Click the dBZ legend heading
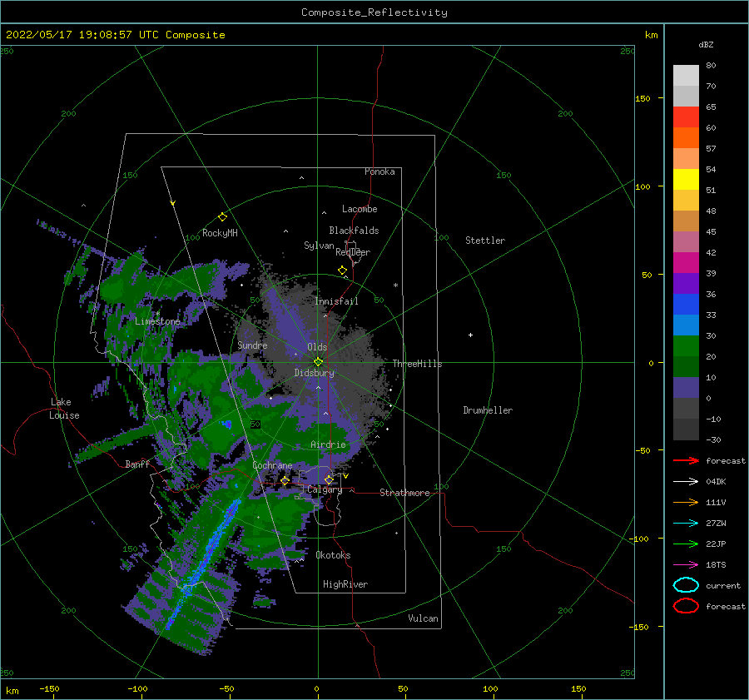The width and height of the screenshot is (749, 700). pos(706,44)
